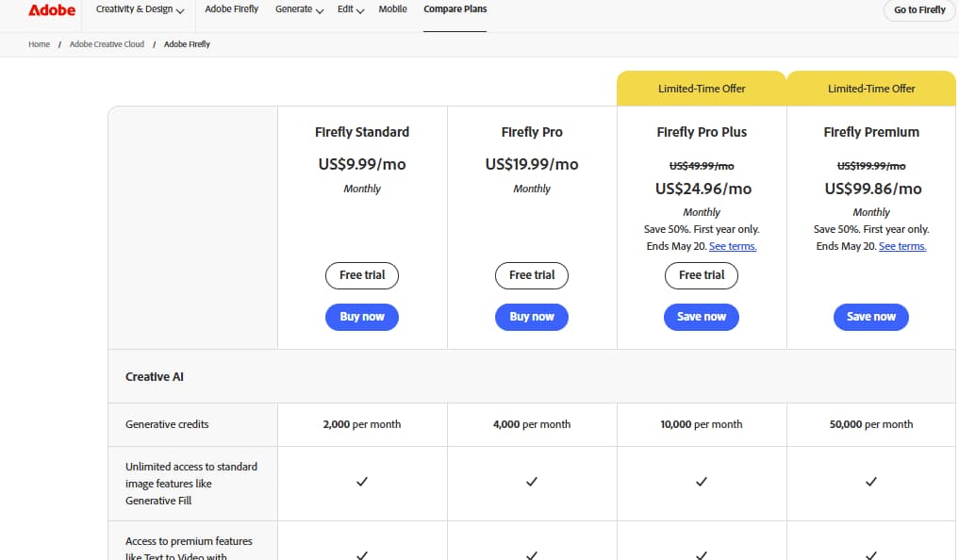Click Unlimited access to standard image features label
The width and height of the screenshot is (959, 560).
191,484
